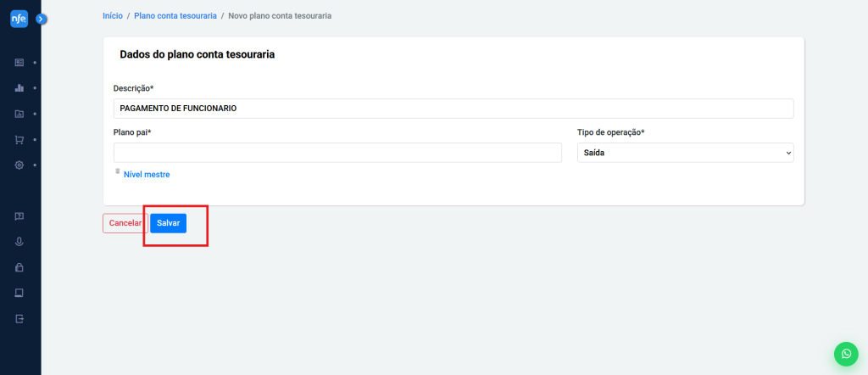Click the padlock sidebar icon

19,267
